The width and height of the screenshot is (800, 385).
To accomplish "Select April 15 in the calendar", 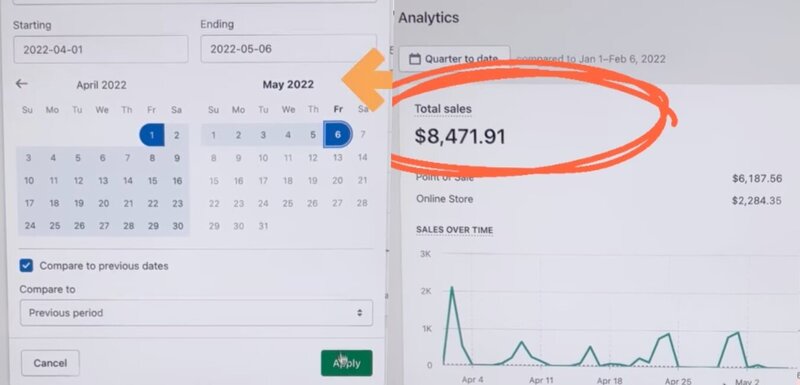I will click(153, 181).
